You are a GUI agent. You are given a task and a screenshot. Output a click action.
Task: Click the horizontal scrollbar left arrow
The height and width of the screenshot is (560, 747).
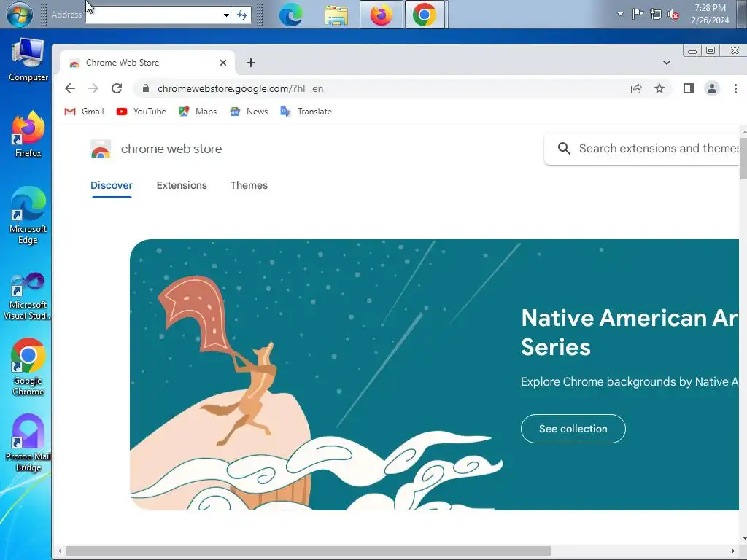point(60,551)
